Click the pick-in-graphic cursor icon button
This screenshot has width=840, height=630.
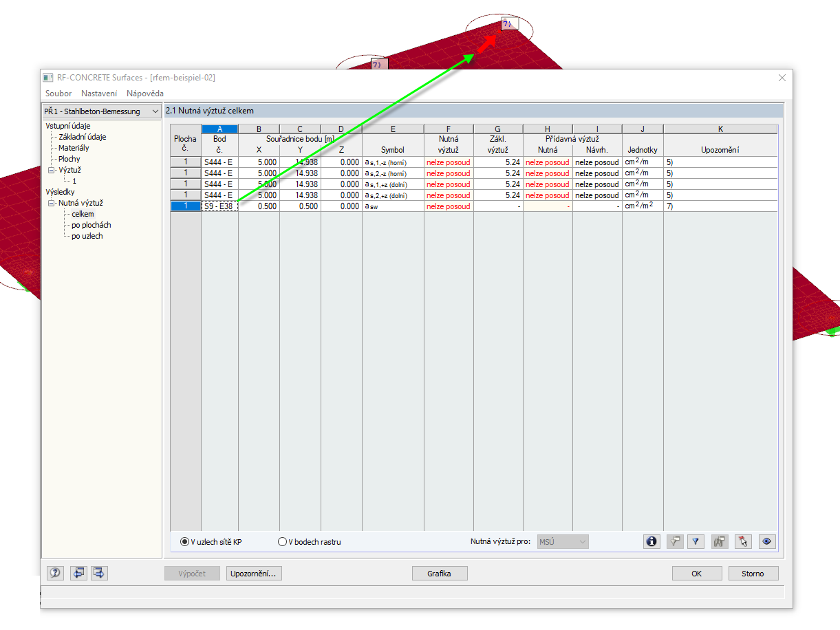click(742, 541)
